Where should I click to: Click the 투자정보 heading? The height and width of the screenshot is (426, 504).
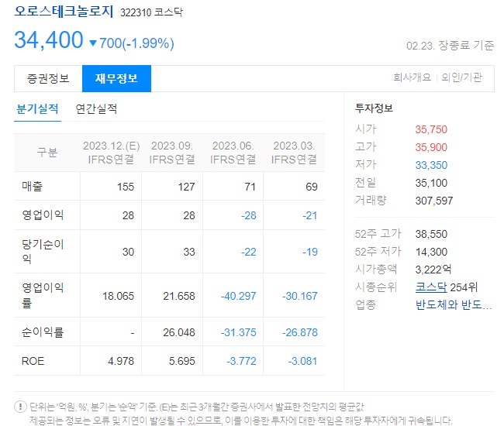pyautogui.click(x=374, y=108)
